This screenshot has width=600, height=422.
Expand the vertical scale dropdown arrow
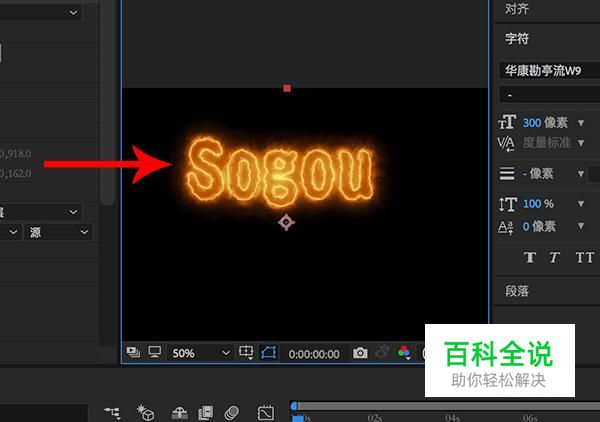[x=581, y=204]
